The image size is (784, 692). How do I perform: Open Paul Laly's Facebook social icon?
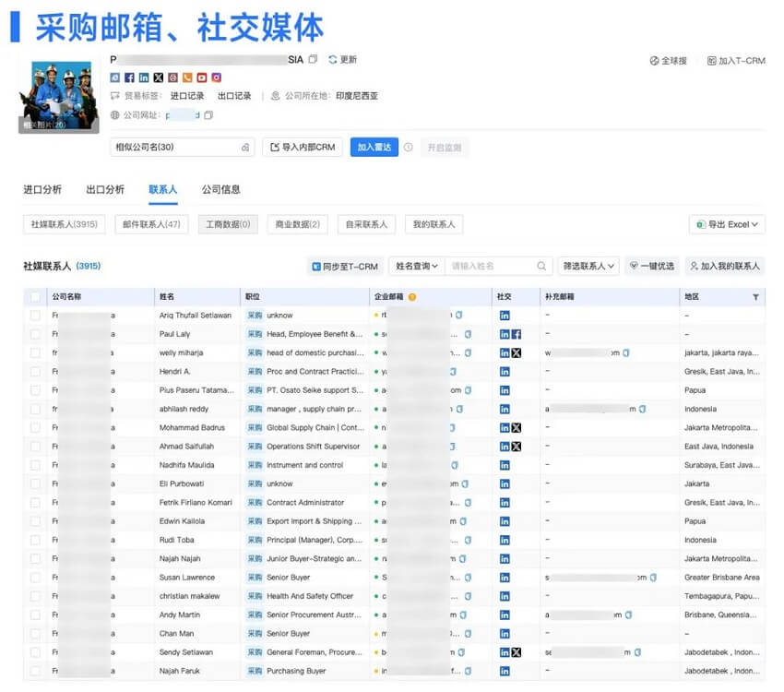pyautogui.click(x=517, y=334)
